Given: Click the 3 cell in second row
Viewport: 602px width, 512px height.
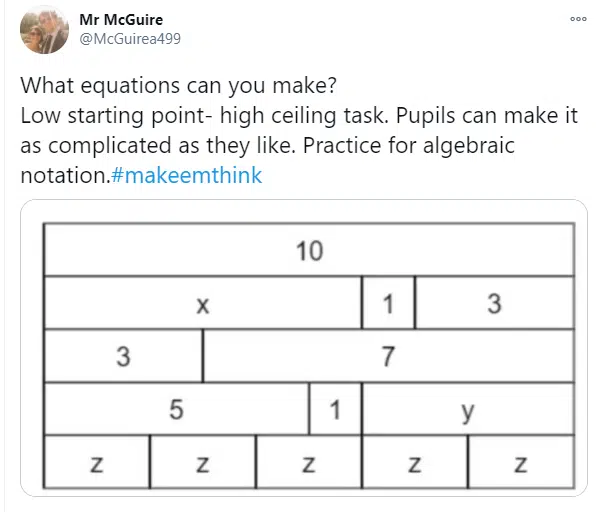Looking at the screenshot, I should [x=495, y=302].
